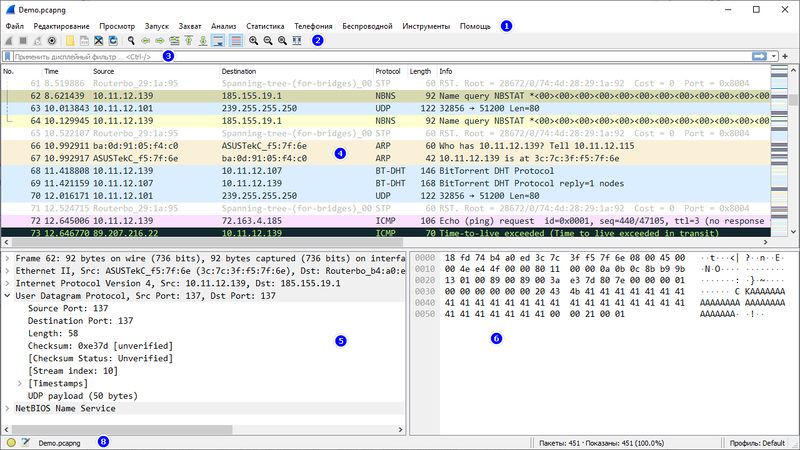This screenshot has height=450, width=800.
Task: Open the Файл menu
Action: (15, 26)
